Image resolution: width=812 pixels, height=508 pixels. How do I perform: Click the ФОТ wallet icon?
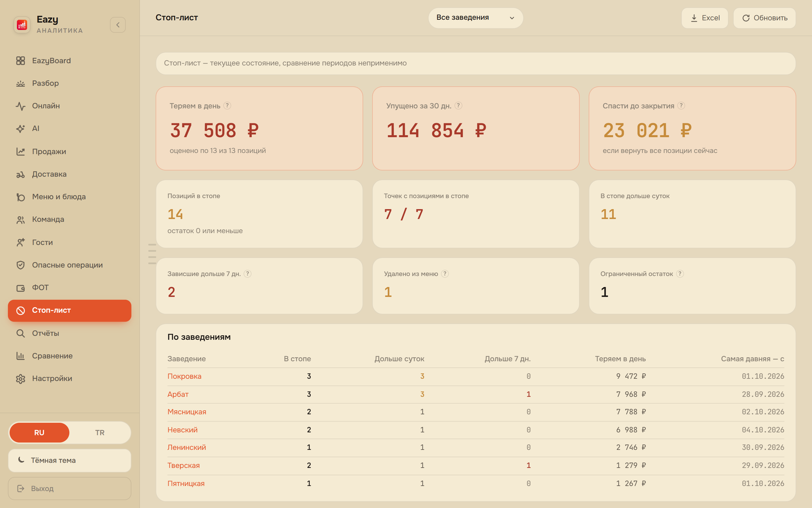point(21,288)
